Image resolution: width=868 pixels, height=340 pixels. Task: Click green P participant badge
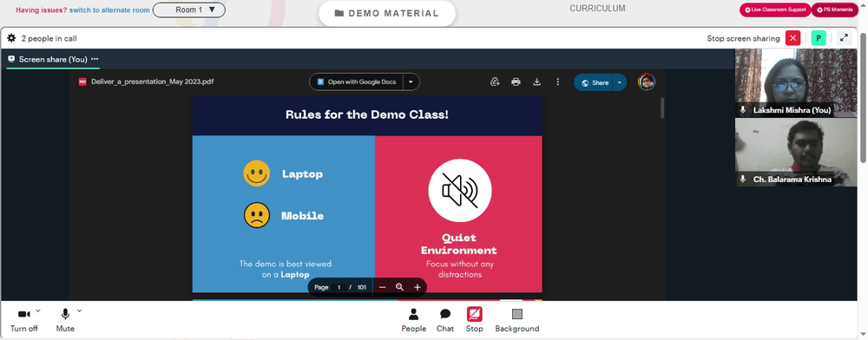(x=819, y=38)
